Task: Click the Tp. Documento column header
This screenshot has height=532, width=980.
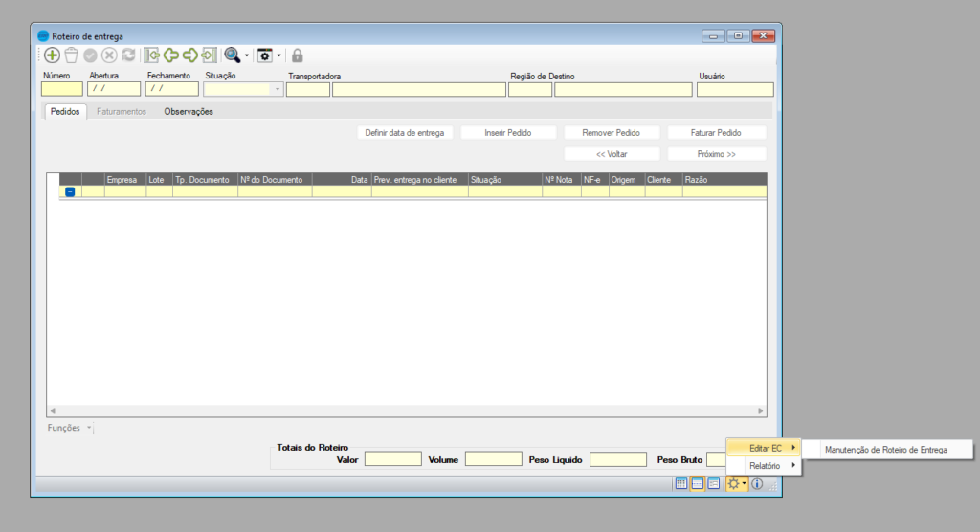Action: click(x=205, y=180)
